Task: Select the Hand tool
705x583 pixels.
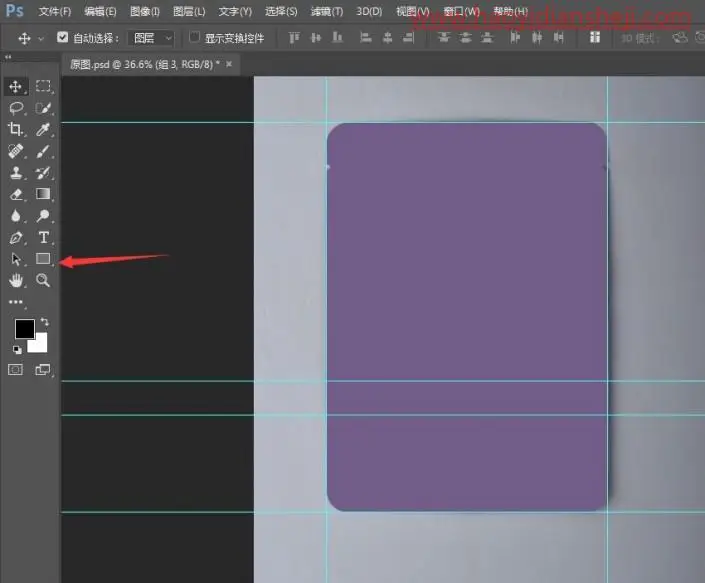Action: (16, 280)
